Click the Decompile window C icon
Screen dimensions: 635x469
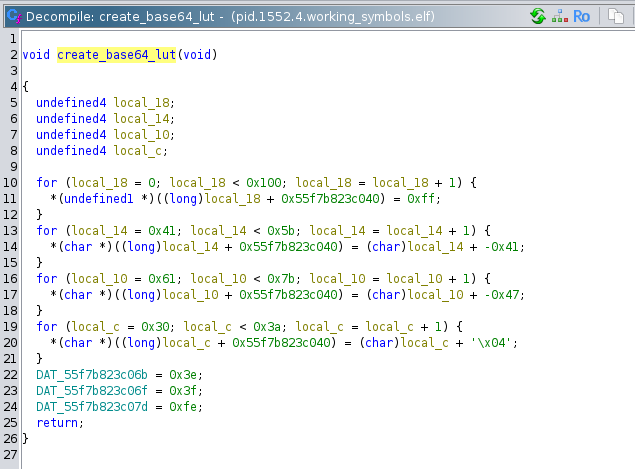[14, 16]
